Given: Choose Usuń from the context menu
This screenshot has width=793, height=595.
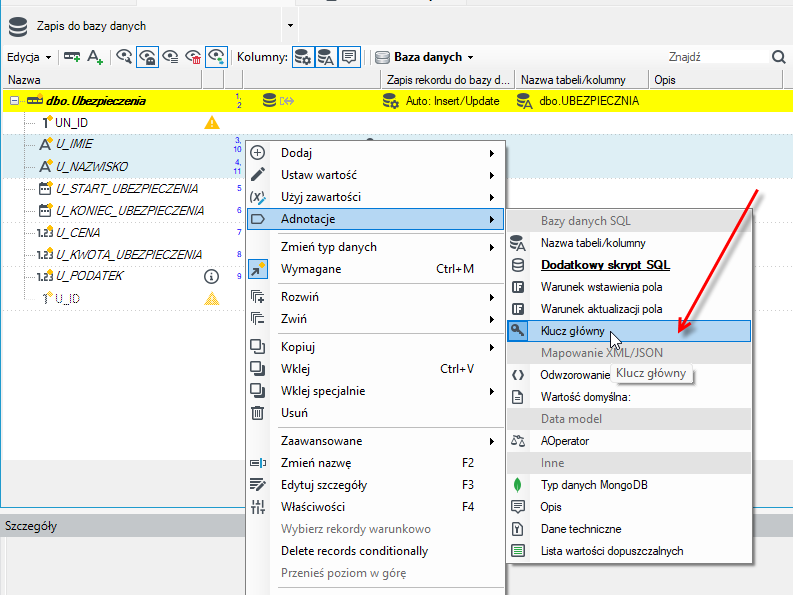Looking at the screenshot, I should (375, 413).
